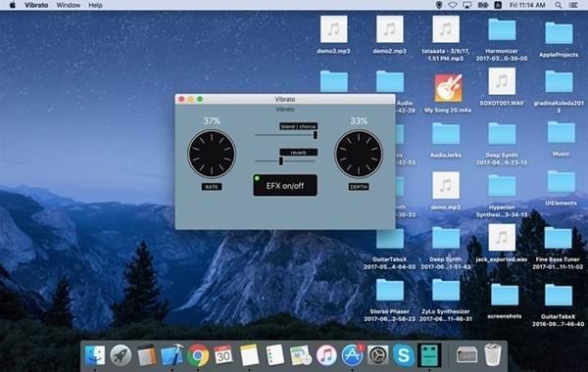Toggle the EFX on/off button

(x=285, y=185)
